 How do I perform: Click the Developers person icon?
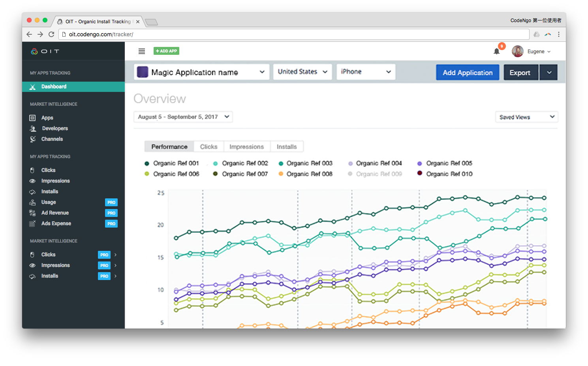(x=33, y=129)
